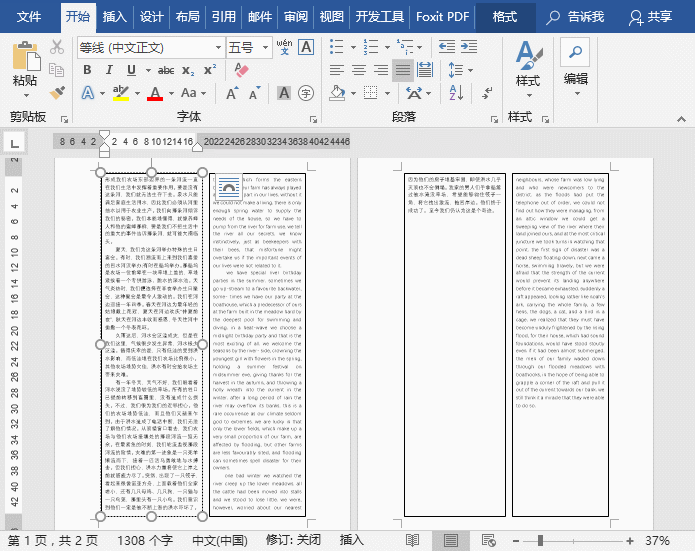The width and height of the screenshot is (695, 551).
Task: Switch to the 审阅 (Review) tab
Action: click(x=295, y=16)
